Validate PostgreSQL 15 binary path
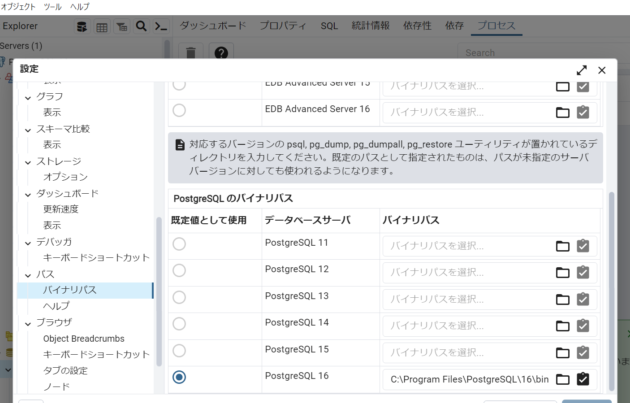The height and width of the screenshot is (403, 630). (x=583, y=352)
